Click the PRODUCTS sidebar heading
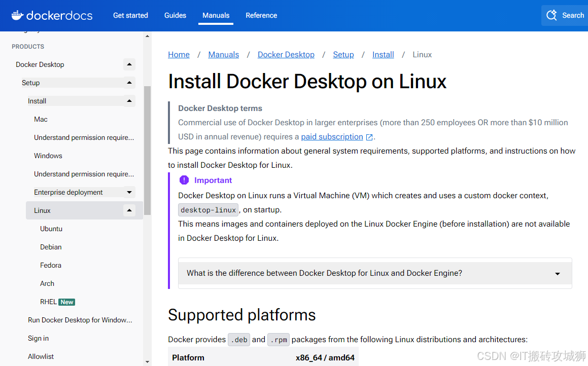The height and width of the screenshot is (366, 588). (x=28, y=47)
